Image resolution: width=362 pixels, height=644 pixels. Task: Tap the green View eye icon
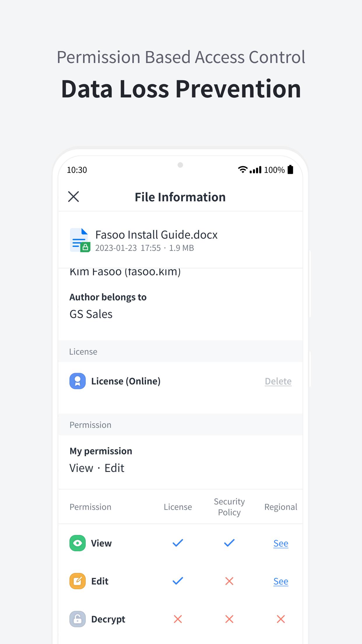point(78,543)
